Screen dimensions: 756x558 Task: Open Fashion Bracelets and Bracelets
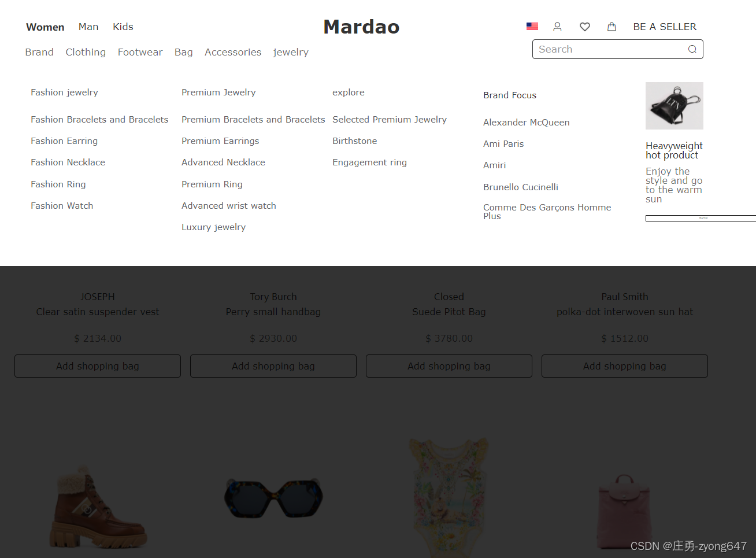[99, 120]
